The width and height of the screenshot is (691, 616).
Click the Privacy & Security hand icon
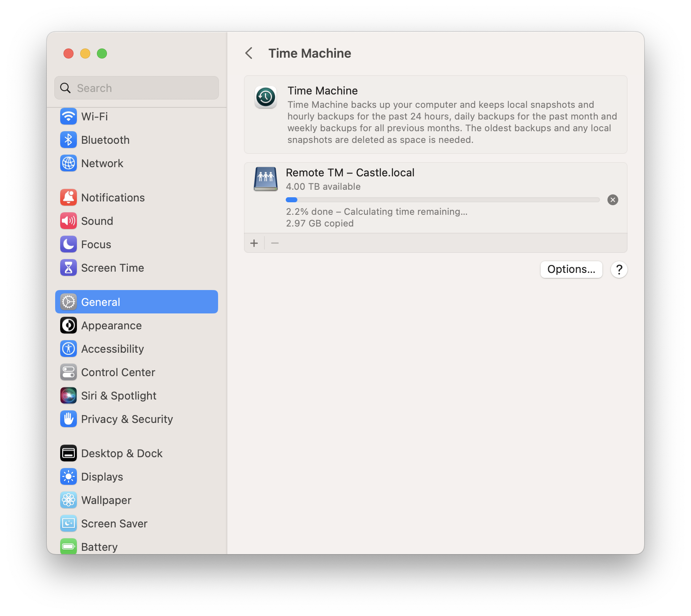click(69, 419)
